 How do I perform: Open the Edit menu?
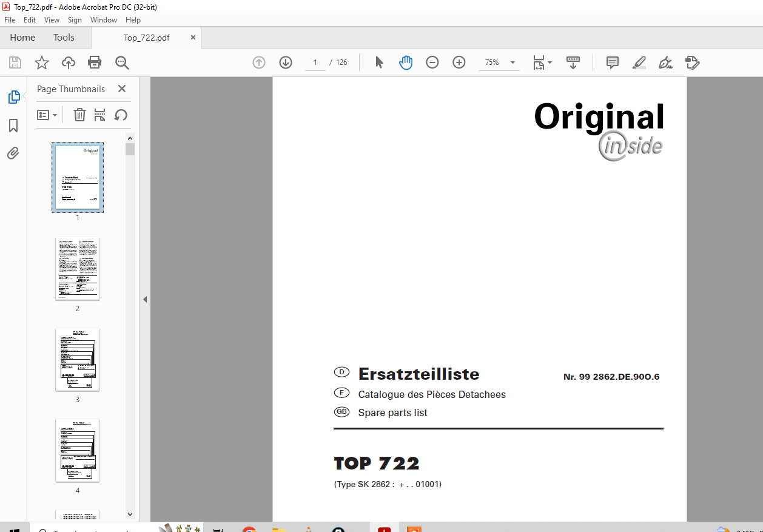(x=30, y=20)
